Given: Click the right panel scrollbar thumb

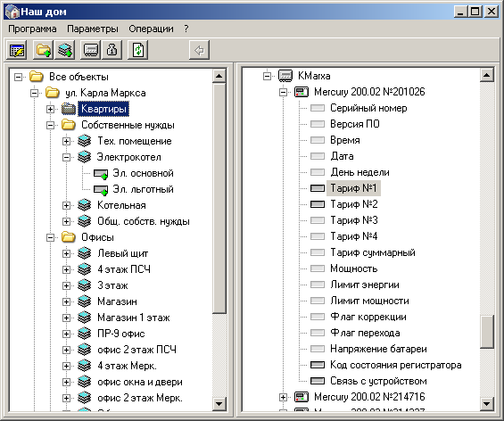Looking at the screenshot, I should coord(487,332).
